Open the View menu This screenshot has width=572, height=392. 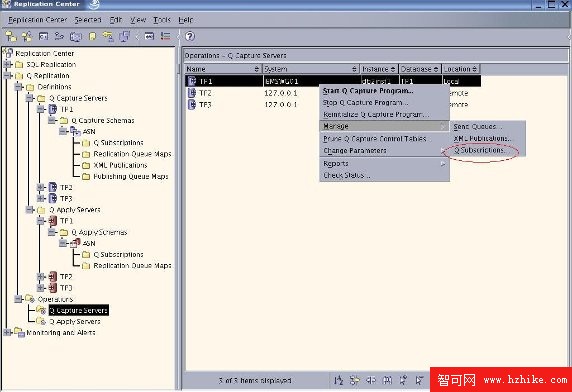(138, 20)
